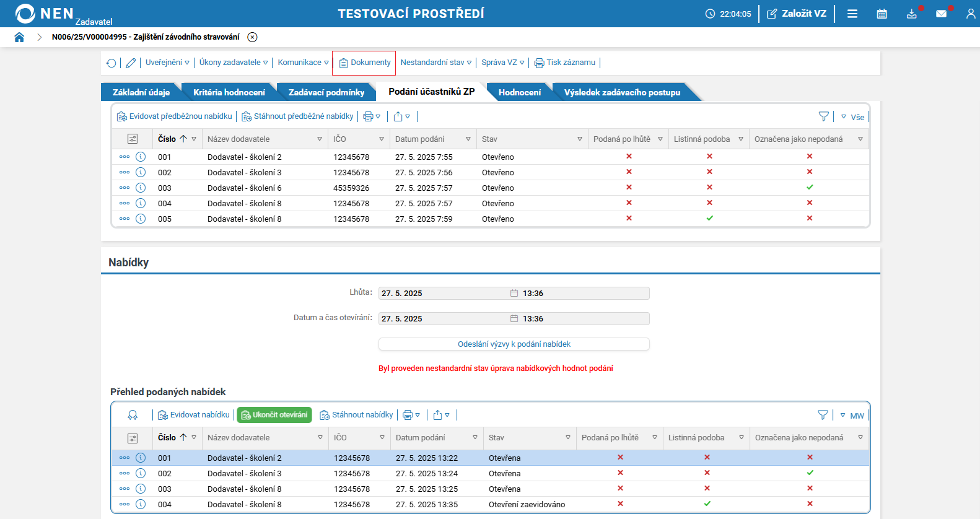Click info icon for preliminary offer 003
980x519 pixels.
click(141, 188)
